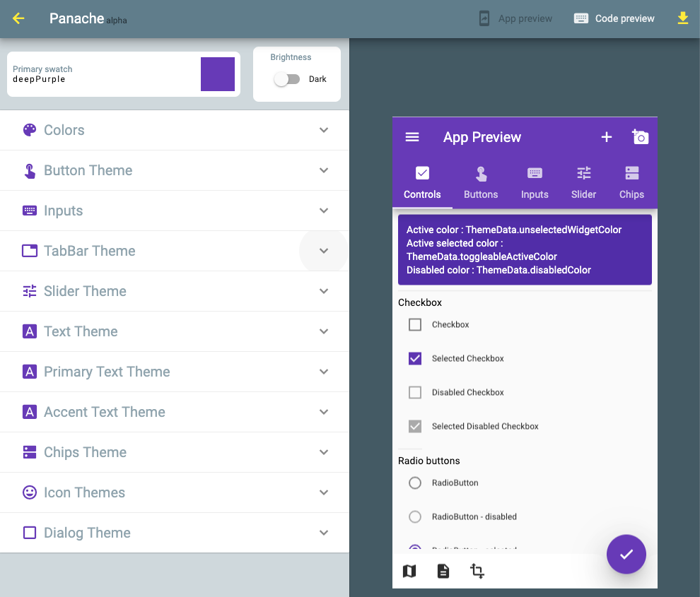The width and height of the screenshot is (700, 597).
Task: Click the purple checkmark floating action button
Action: point(626,555)
